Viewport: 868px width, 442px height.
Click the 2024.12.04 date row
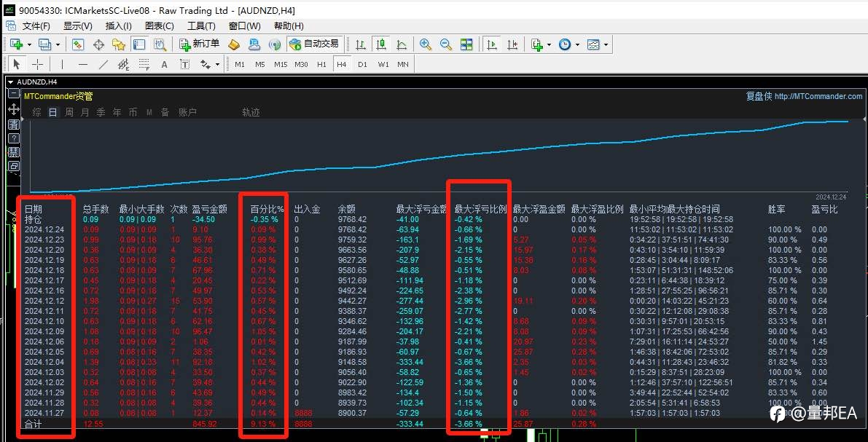45,362
